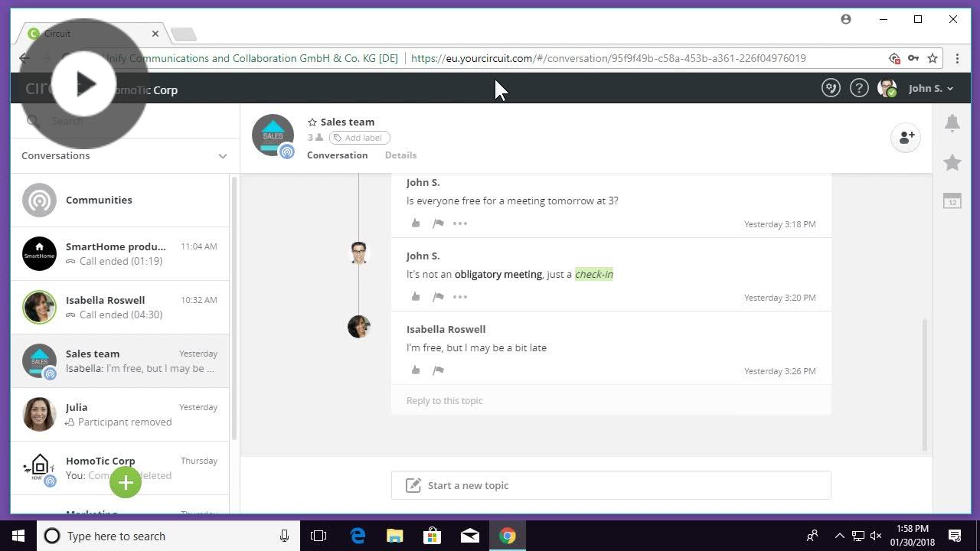Open Windows Start menu
The image size is (980, 551).
coord(18,536)
